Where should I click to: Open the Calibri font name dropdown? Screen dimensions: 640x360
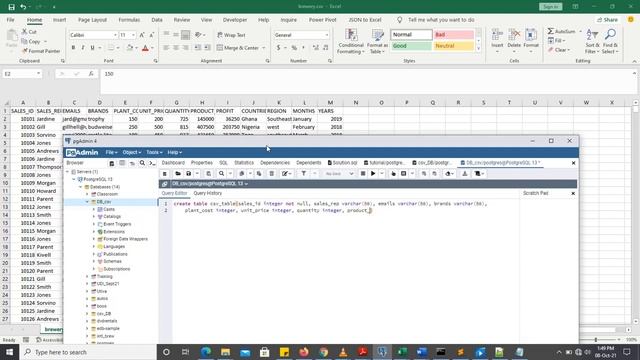coord(115,35)
